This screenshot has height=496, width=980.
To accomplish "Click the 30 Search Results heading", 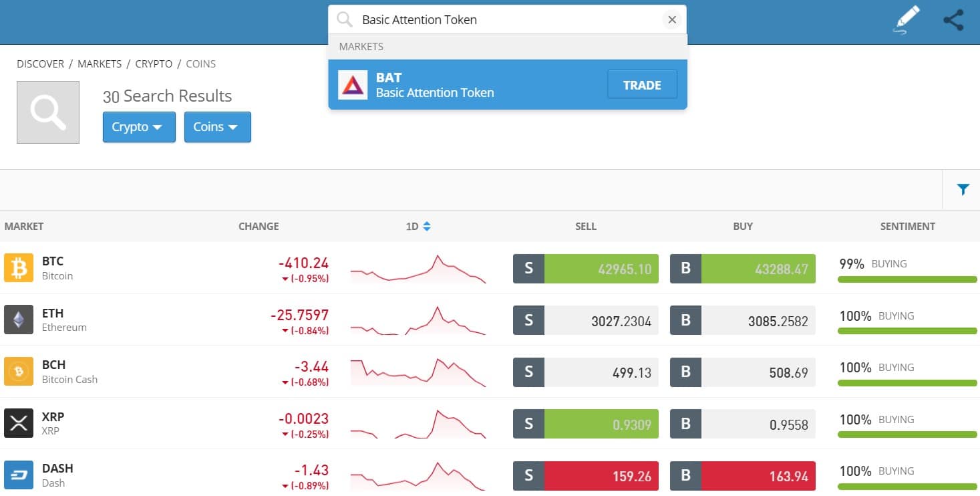I will tap(167, 96).
